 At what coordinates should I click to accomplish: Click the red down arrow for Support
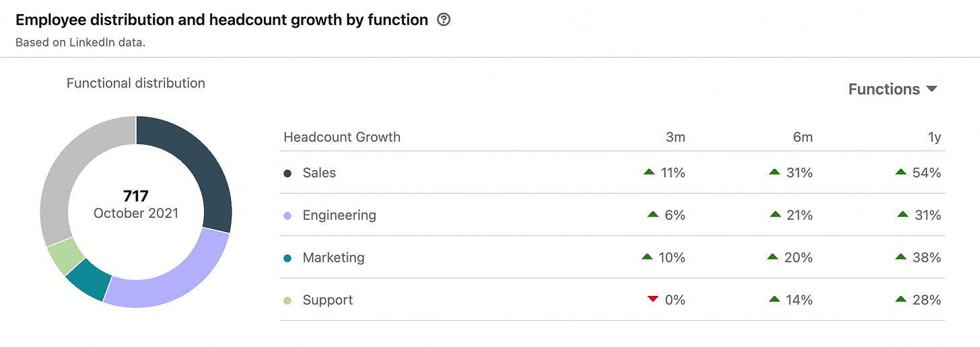click(x=652, y=299)
